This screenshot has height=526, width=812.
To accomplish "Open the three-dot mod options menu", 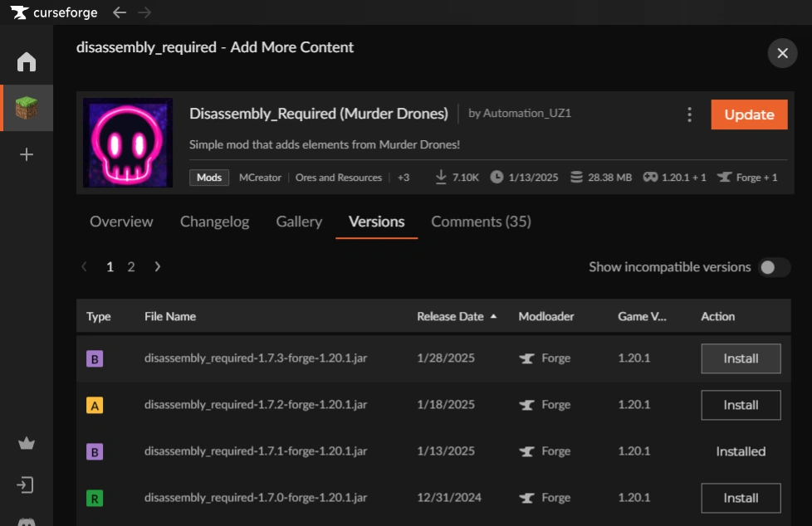I will (x=689, y=114).
